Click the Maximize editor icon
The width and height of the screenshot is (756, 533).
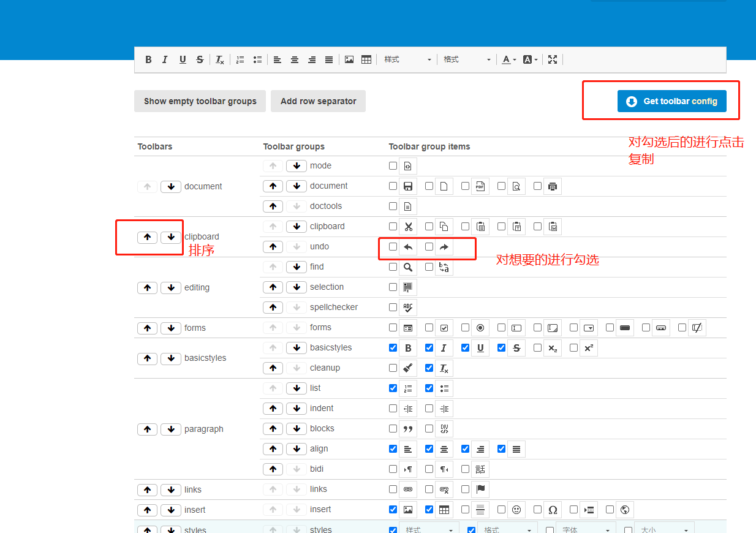(x=553, y=59)
